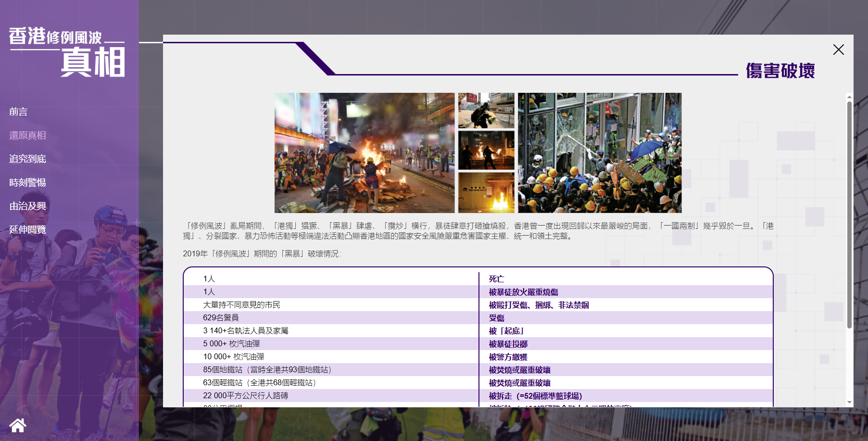Open the 時刻警惕 section
The height and width of the screenshot is (441, 868).
pos(27,182)
